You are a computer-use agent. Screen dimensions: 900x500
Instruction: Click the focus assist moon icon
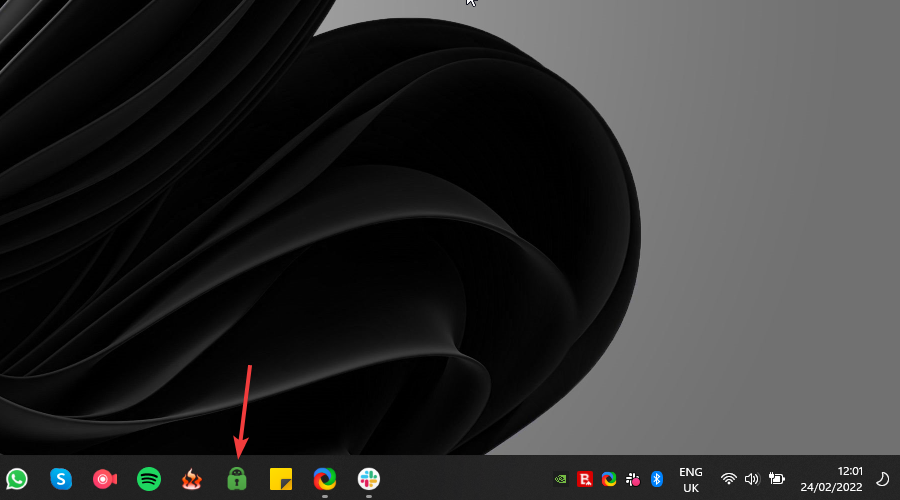(x=882, y=479)
